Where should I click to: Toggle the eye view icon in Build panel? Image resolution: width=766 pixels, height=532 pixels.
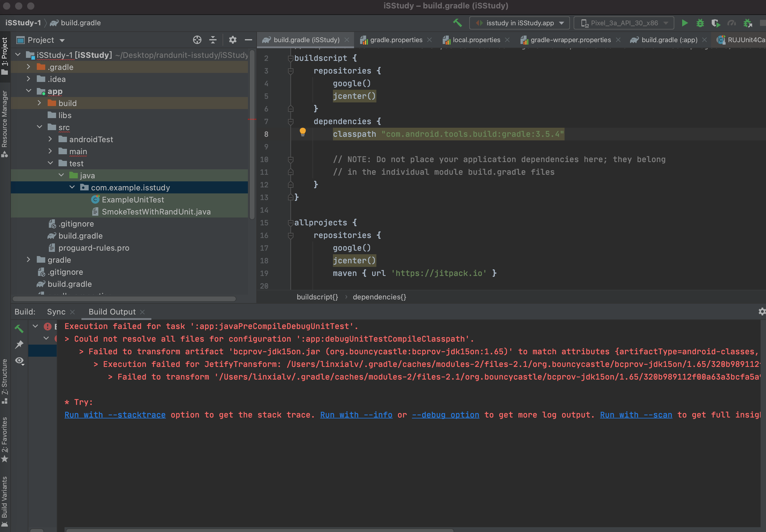coord(19,361)
